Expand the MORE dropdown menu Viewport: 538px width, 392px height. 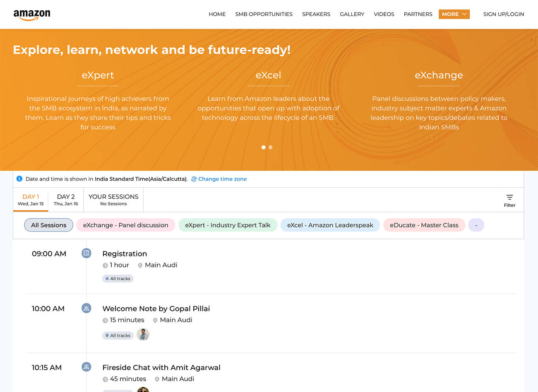coord(454,14)
